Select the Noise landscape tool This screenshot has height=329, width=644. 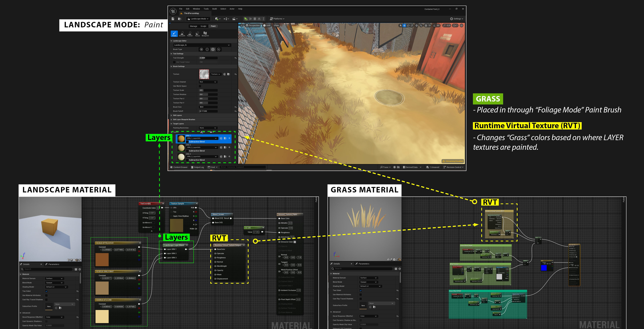click(198, 34)
